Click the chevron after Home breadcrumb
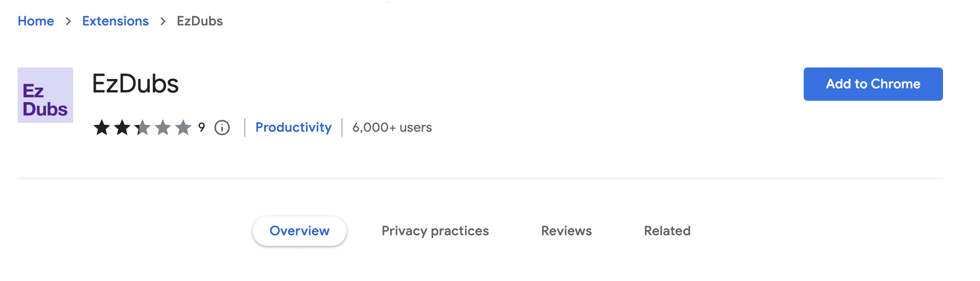The image size is (980, 281). pyautogui.click(x=68, y=21)
